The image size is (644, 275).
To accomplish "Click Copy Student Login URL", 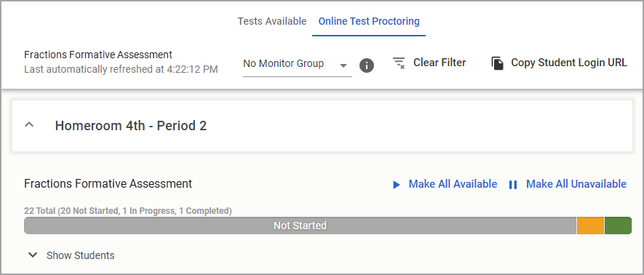I will [559, 63].
